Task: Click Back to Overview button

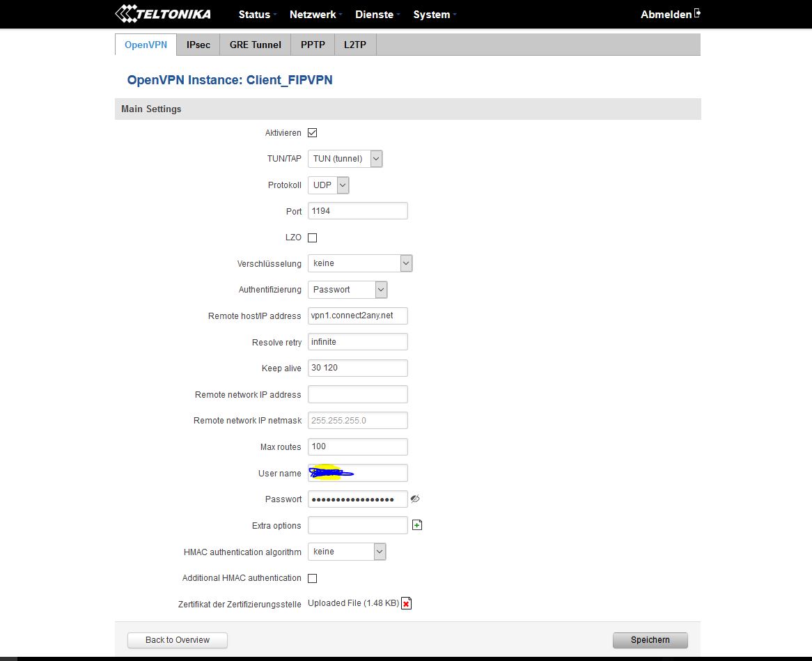Action: pos(178,640)
